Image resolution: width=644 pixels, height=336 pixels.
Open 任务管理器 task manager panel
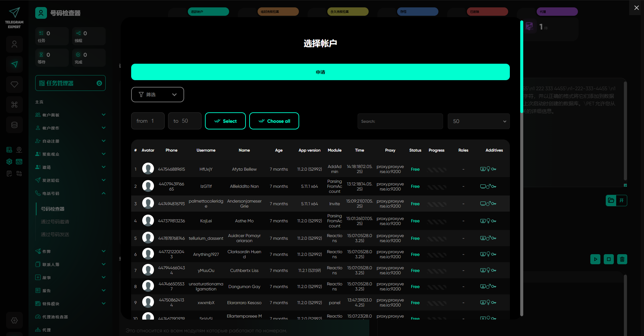click(x=70, y=83)
